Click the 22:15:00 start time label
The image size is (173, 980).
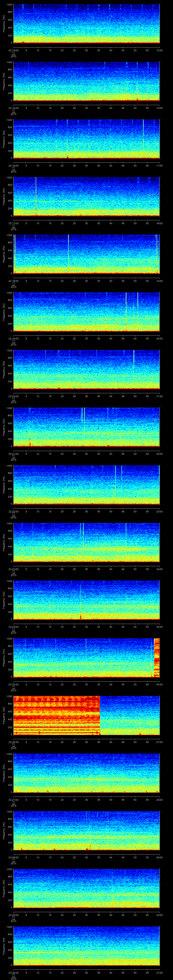pos(13,108)
